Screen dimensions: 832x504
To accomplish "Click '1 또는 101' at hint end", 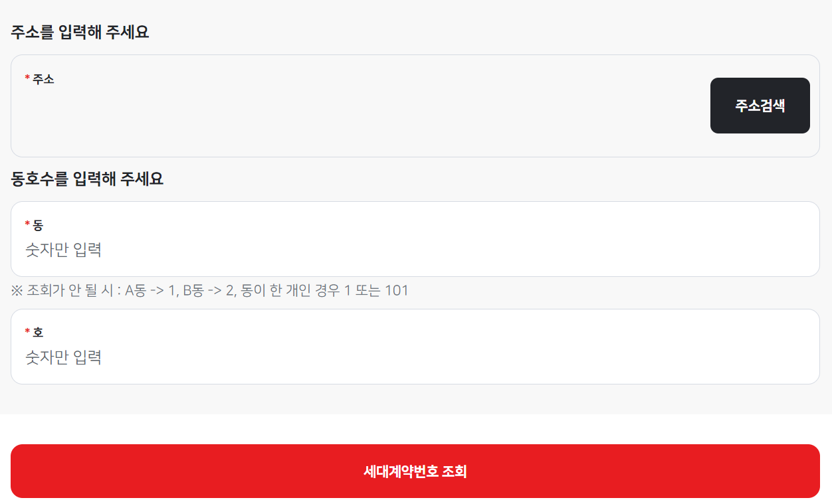I will pos(376,290).
